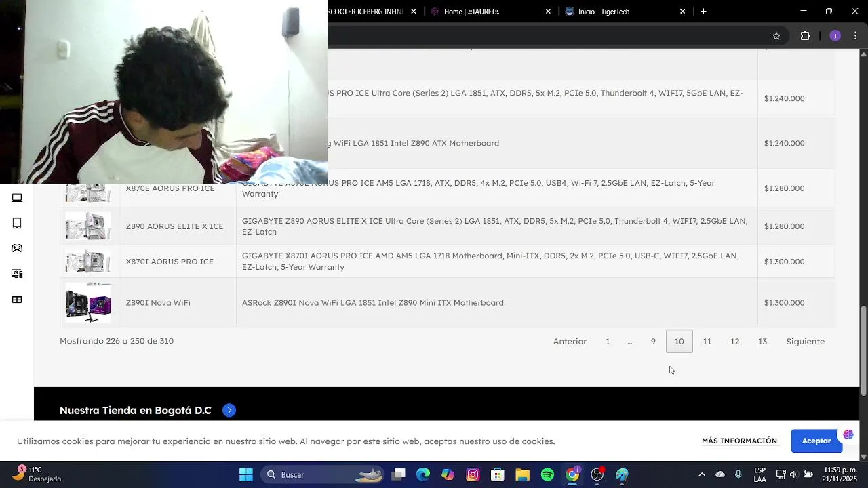The width and height of the screenshot is (868, 488).
Task: Open the Paint palette app in taskbar
Action: [x=622, y=474]
